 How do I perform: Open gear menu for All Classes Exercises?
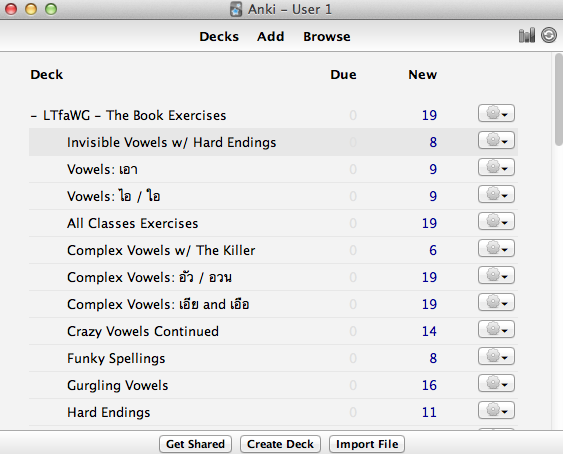click(x=496, y=221)
